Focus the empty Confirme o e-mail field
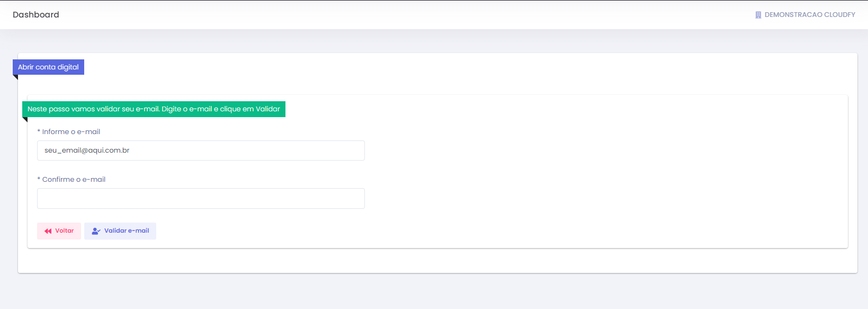The width and height of the screenshot is (868, 309). pyautogui.click(x=201, y=198)
